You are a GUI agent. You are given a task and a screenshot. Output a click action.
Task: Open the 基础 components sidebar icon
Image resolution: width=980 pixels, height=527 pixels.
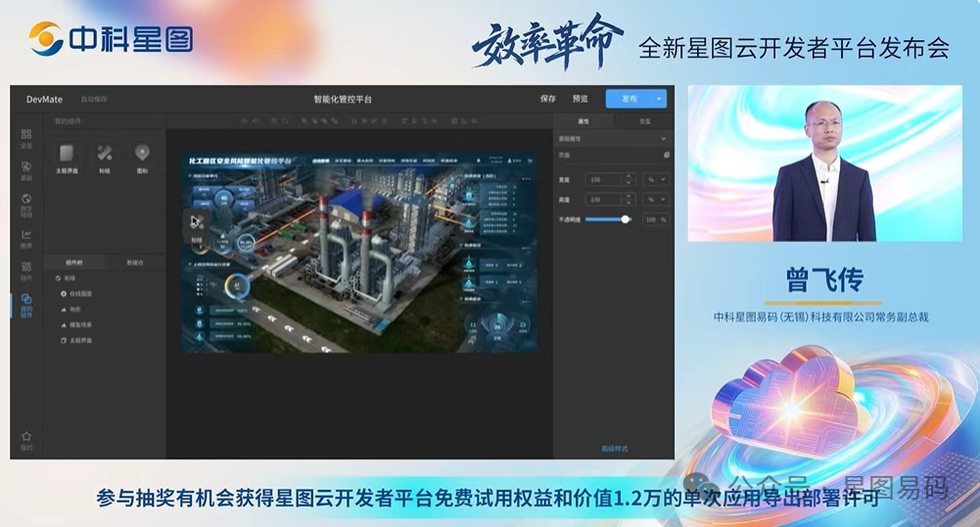click(26, 170)
